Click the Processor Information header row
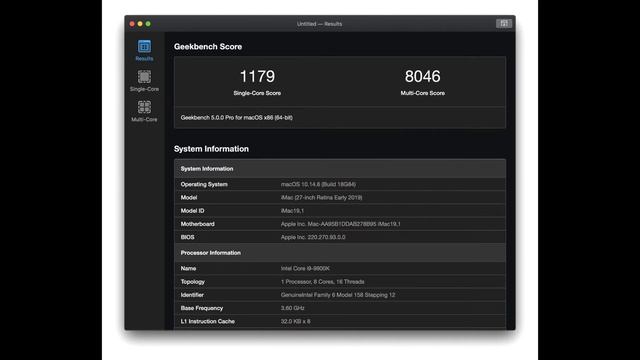The width and height of the screenshot is (640, 360). (340, 253)
